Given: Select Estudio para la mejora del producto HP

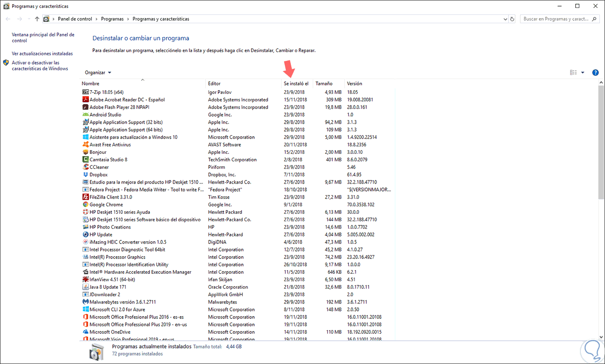Looking at the screenshot, I should 237,182.
